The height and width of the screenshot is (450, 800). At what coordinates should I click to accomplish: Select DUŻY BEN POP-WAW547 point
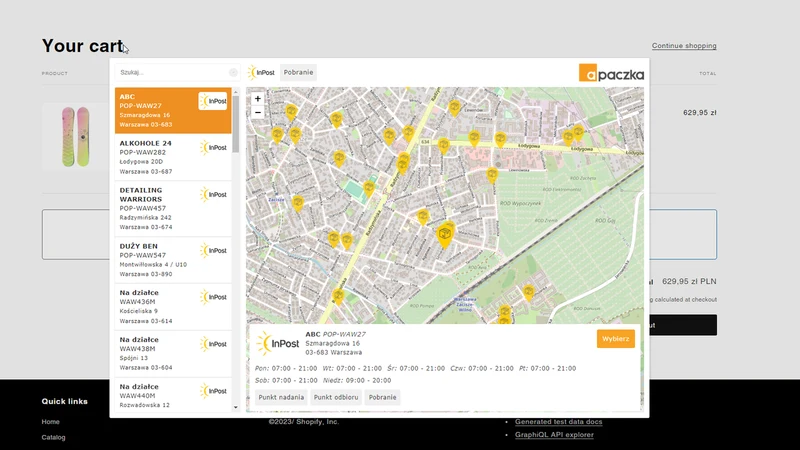[173, 260]
